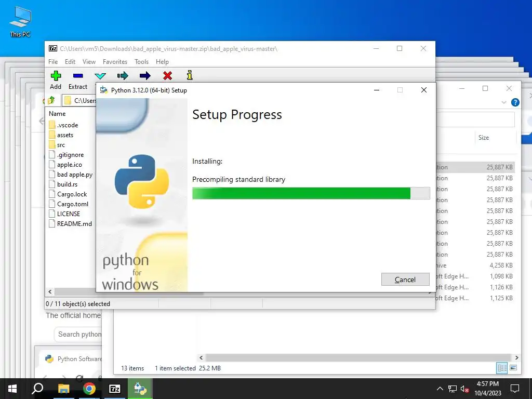Select the 1,125 KB Edge row in Explorer
Viewport: 532px width, 399px height.
[475, 298]
